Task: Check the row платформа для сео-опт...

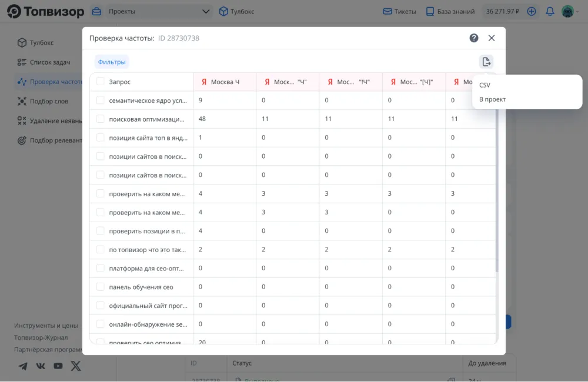Action: pos(100,268)
